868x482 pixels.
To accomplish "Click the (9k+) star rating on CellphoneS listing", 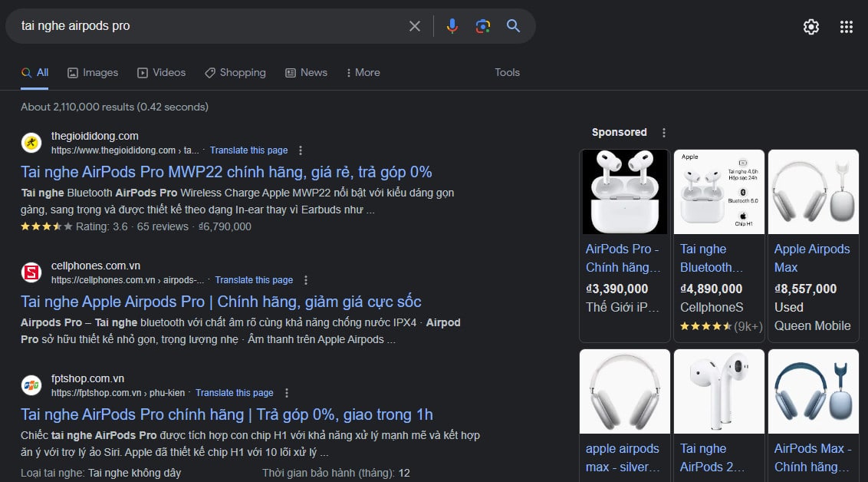I will pyautogui.click(x=721, y=326).
